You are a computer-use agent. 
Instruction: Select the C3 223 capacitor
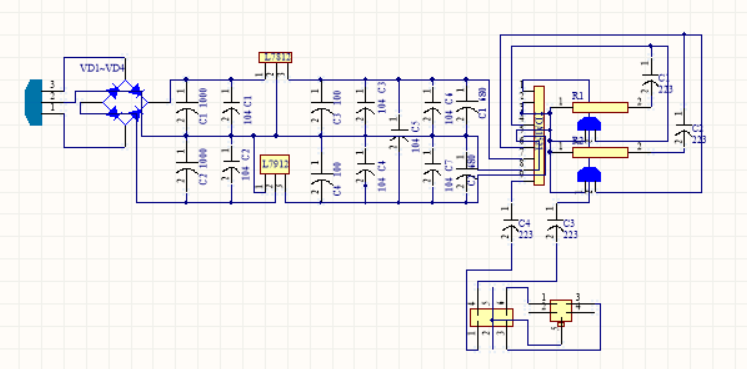coord(556,227)
